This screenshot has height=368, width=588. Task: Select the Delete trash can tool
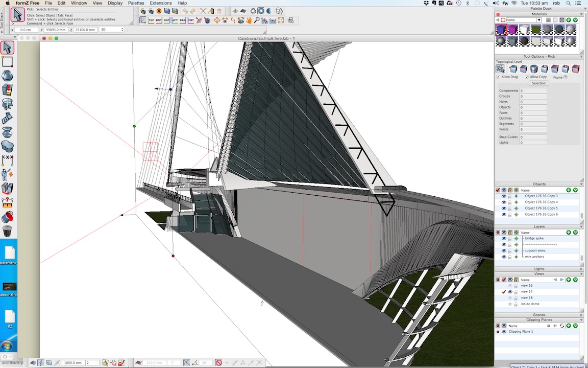coord(7,231)
